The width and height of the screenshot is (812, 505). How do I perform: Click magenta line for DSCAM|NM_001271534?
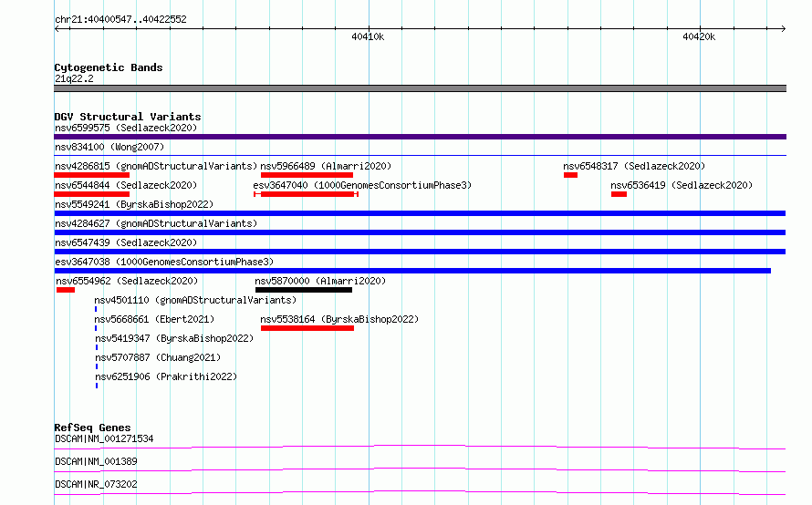click(420, 447)
